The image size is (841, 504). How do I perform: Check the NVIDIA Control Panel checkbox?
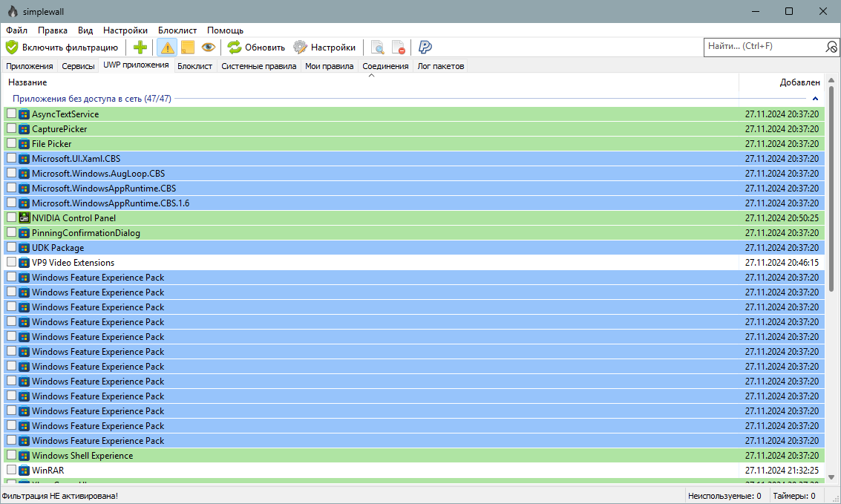11,217
